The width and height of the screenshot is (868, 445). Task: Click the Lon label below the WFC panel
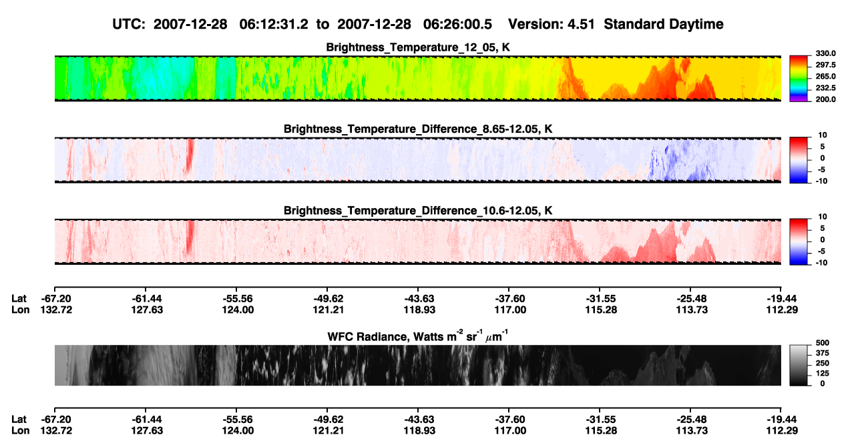click(x=20, y=430)
